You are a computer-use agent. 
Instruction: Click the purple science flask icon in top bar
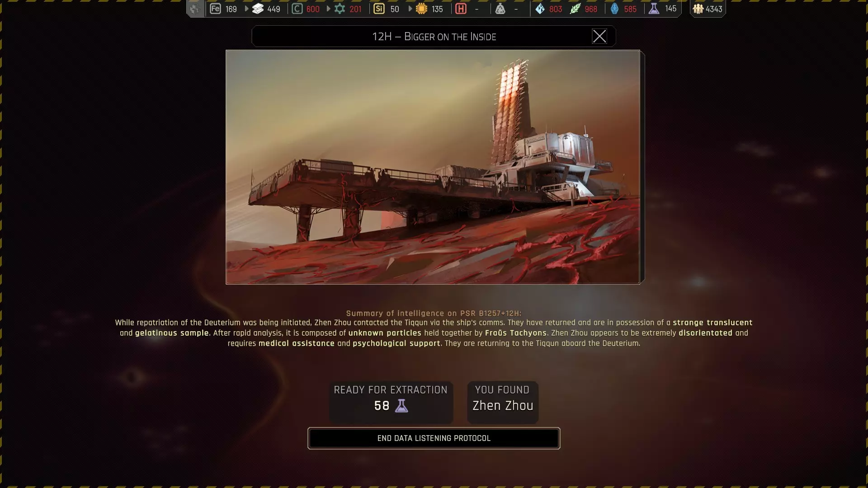tap(654, 9)
